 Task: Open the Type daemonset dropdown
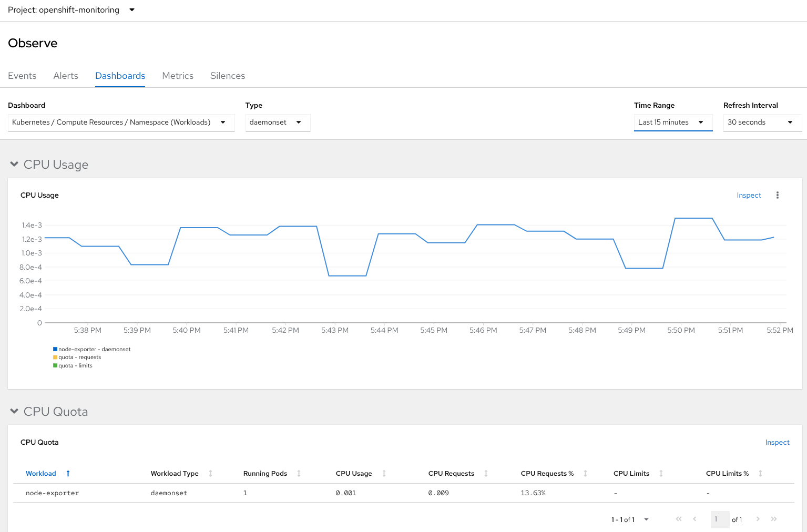click(x=277, y=122)
